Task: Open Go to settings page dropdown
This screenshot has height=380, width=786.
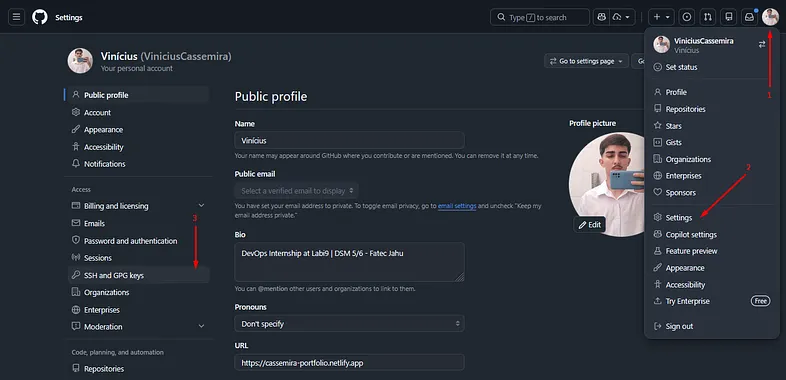Action: point(586,61)
